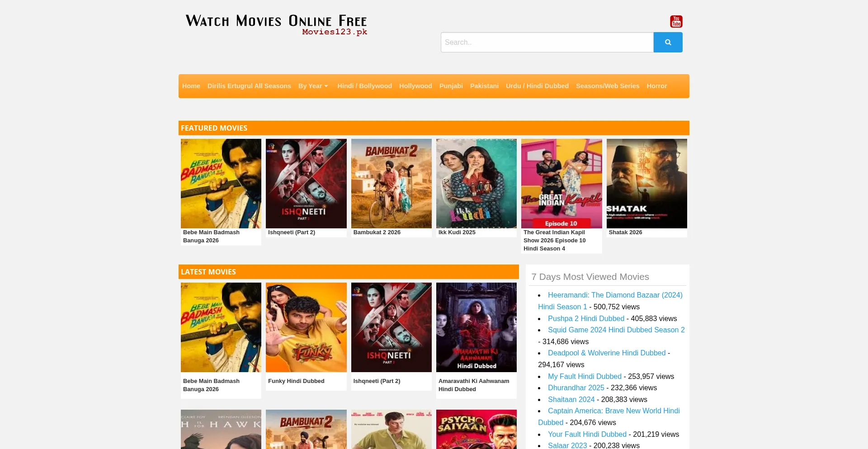Go to the Home menu item
This screenshot has width=868, height=449.
pos(191,86)
